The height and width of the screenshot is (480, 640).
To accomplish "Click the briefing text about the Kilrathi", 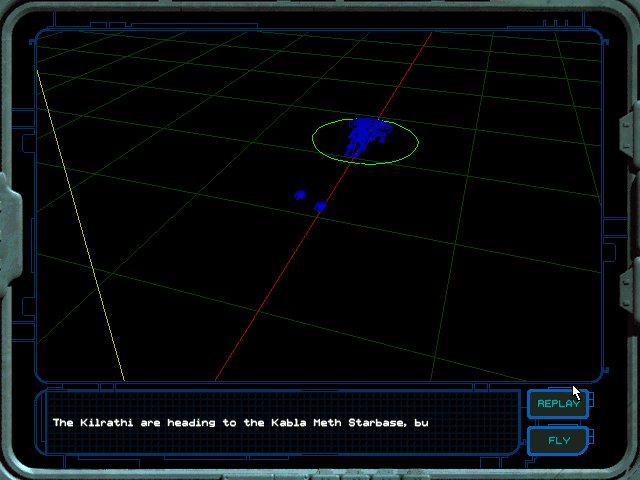I will (x=240, y=423).
